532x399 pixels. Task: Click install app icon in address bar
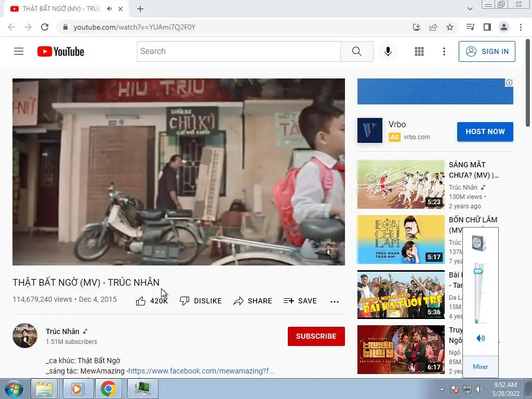416,27
